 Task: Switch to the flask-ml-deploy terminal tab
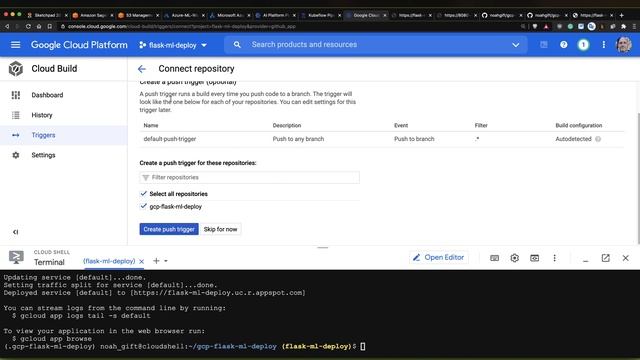109,261
